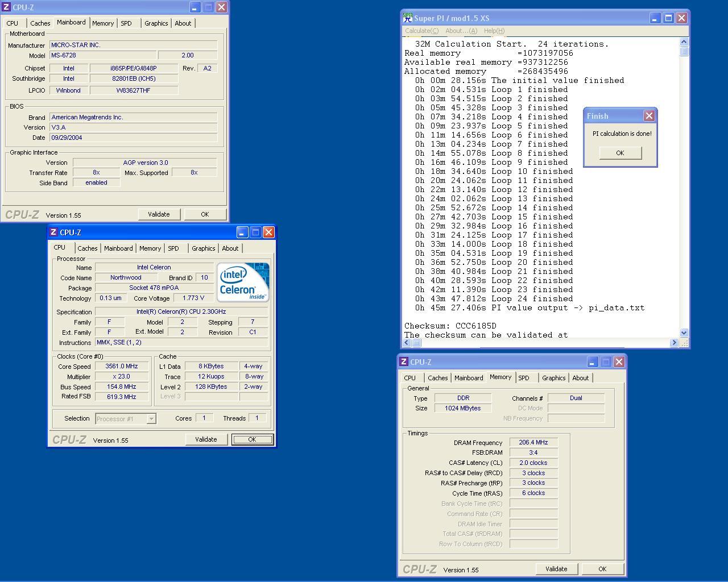The height and width of the screenshot is (582, 728).
Task: Open About tab in Mainboard window
Action: tap(183, 23)
